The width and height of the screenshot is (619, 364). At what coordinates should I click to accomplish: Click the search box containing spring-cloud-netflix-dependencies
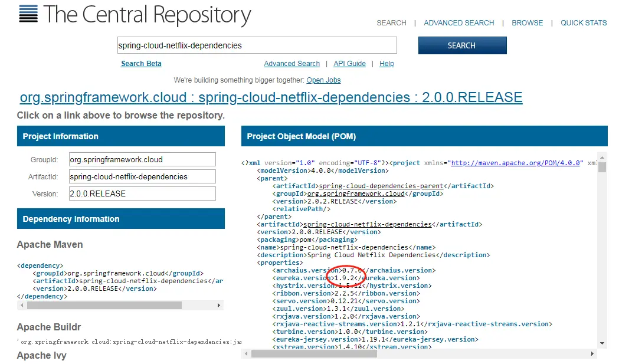pos(257,45)
